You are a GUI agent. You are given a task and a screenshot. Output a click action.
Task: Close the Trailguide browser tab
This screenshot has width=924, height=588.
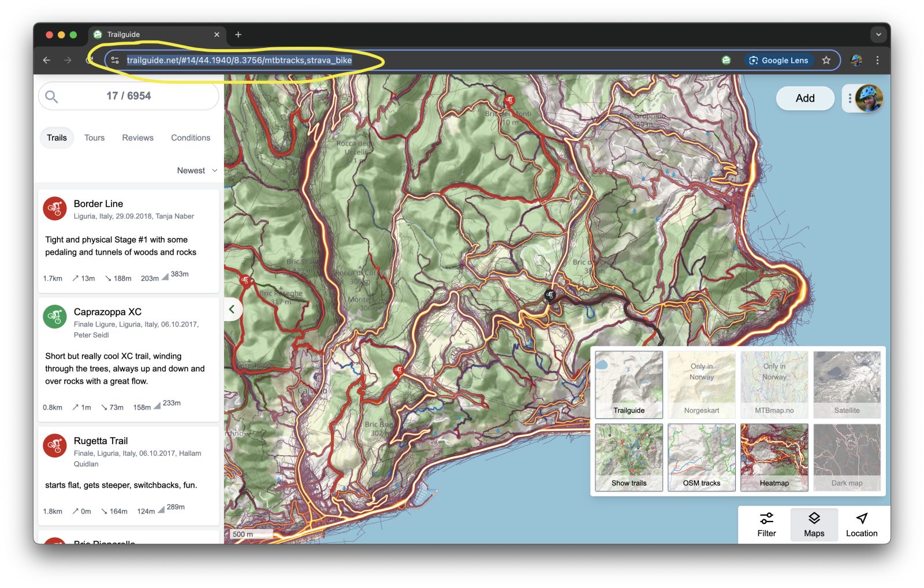[x=217, y=35]
